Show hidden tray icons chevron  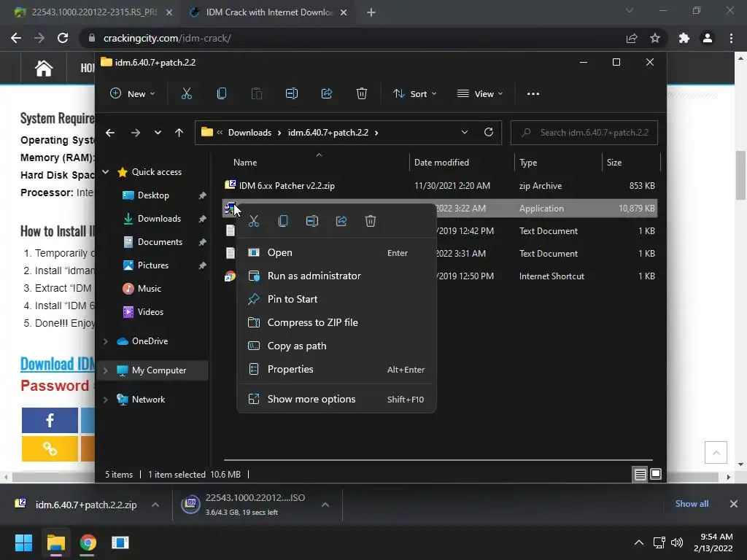point(639,542)
